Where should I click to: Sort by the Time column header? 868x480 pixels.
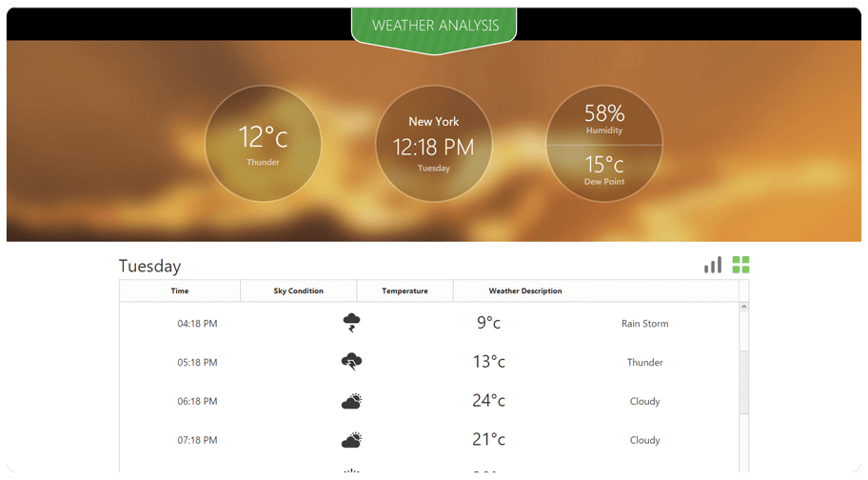click(180, 290)
